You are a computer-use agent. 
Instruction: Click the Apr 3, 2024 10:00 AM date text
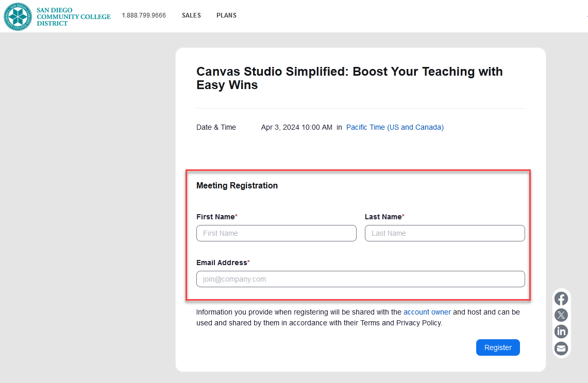296,127
